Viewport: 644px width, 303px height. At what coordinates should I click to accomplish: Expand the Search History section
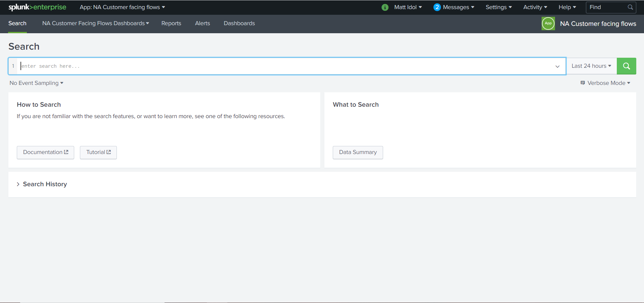point(42,184)
